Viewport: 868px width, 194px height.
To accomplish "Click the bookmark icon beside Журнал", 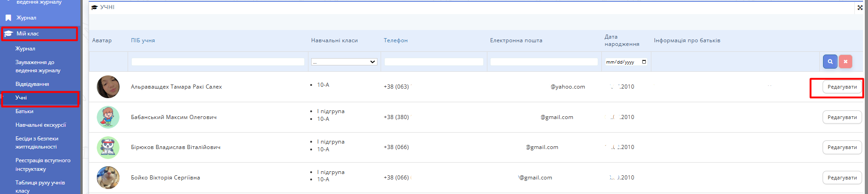I will pos(8,18).
